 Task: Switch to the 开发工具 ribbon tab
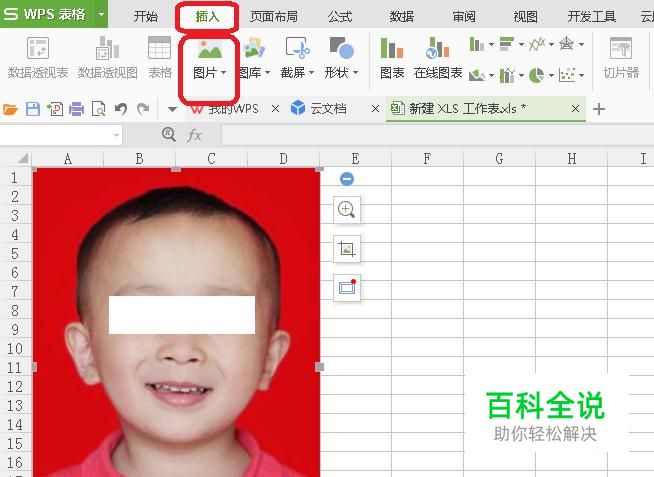click(x=592, y=17)
